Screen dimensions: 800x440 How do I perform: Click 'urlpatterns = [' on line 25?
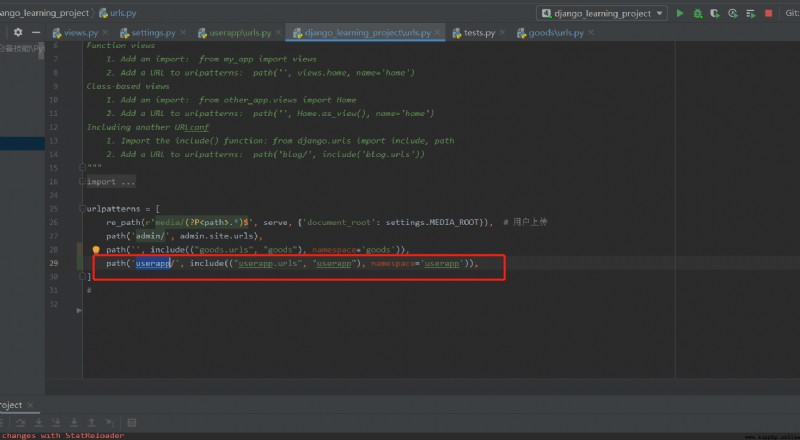(123, 208)
